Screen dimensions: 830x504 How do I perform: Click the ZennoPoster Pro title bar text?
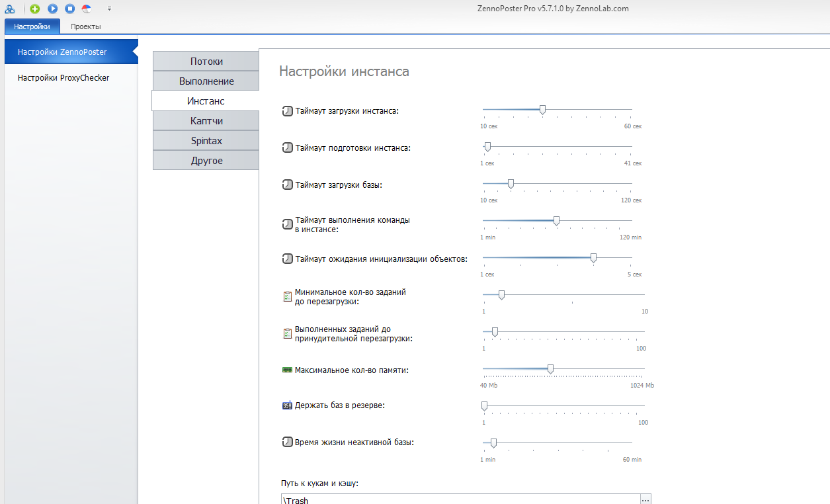(x=553, y=9)
